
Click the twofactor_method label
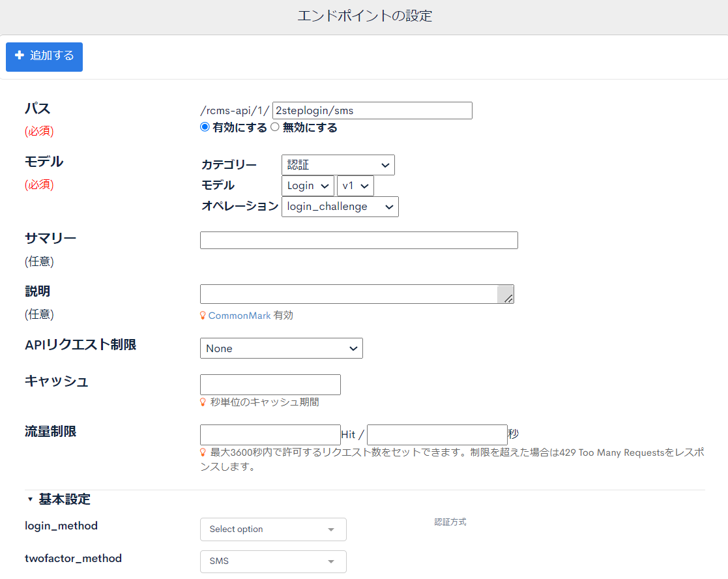[x=74, y=558]
